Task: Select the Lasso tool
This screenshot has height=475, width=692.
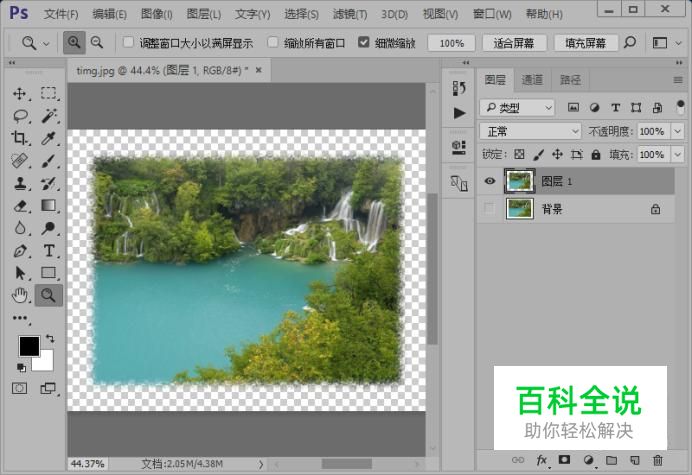Action: pyautogui.click(x=20, y=116)
